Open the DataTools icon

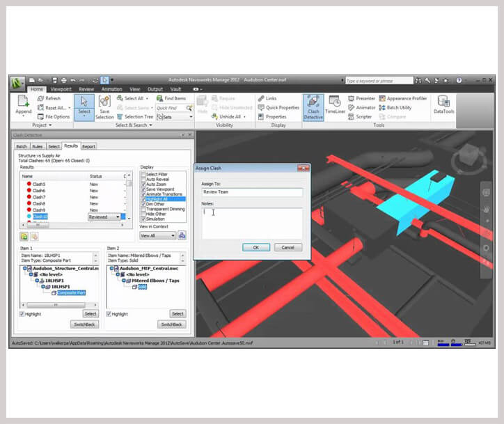click(443, 101)
